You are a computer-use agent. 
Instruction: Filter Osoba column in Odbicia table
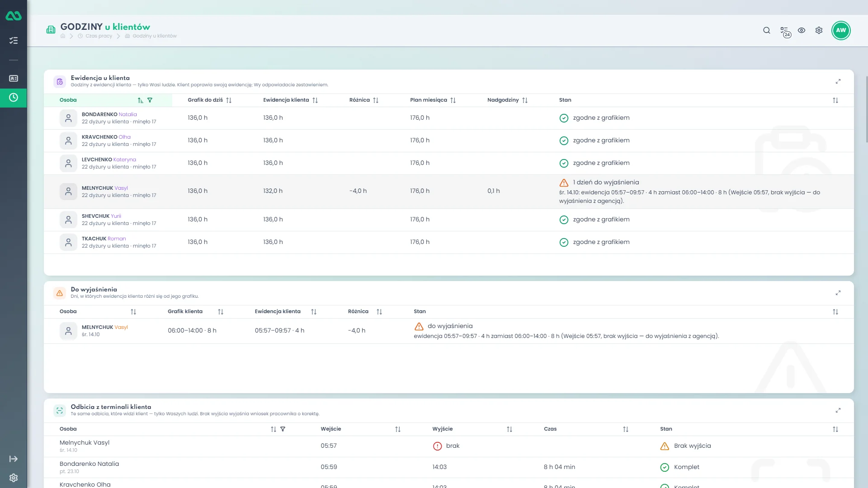coord(283,429)
